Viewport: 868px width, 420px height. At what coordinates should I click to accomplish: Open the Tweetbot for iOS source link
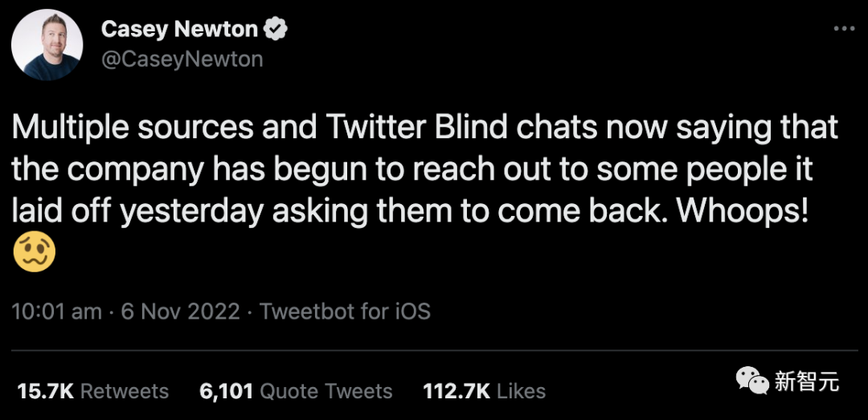[x=345, y=311]
